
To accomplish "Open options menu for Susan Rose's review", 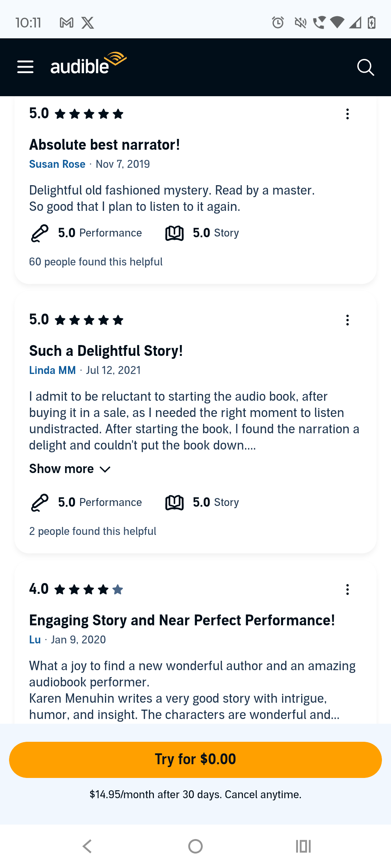I will pos(347,114).
